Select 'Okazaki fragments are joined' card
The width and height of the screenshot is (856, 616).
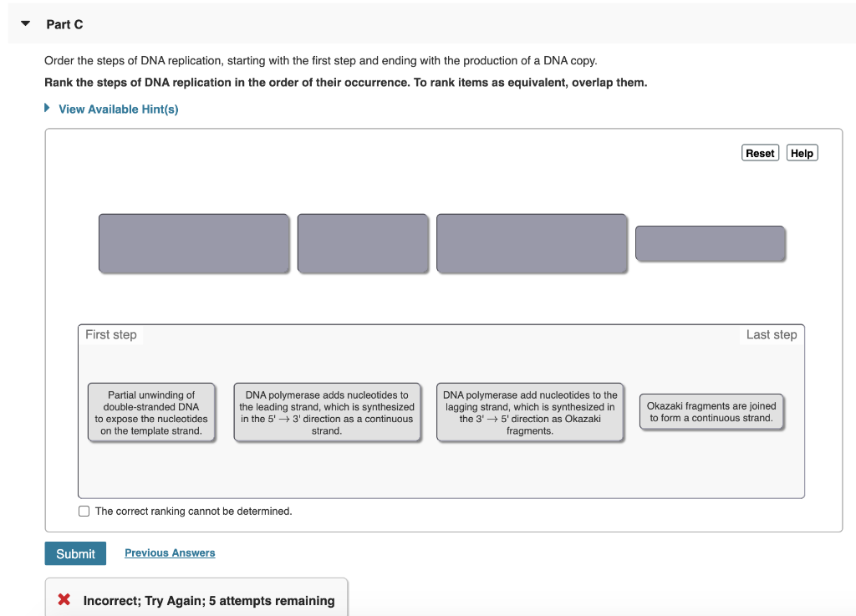(x=711, y=412)
